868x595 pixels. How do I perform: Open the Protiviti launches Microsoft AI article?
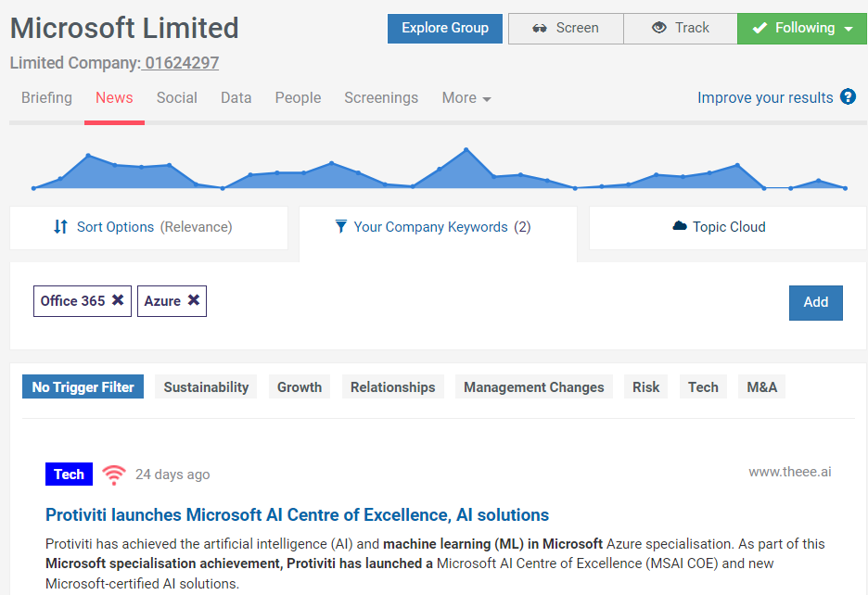(297, 514)
